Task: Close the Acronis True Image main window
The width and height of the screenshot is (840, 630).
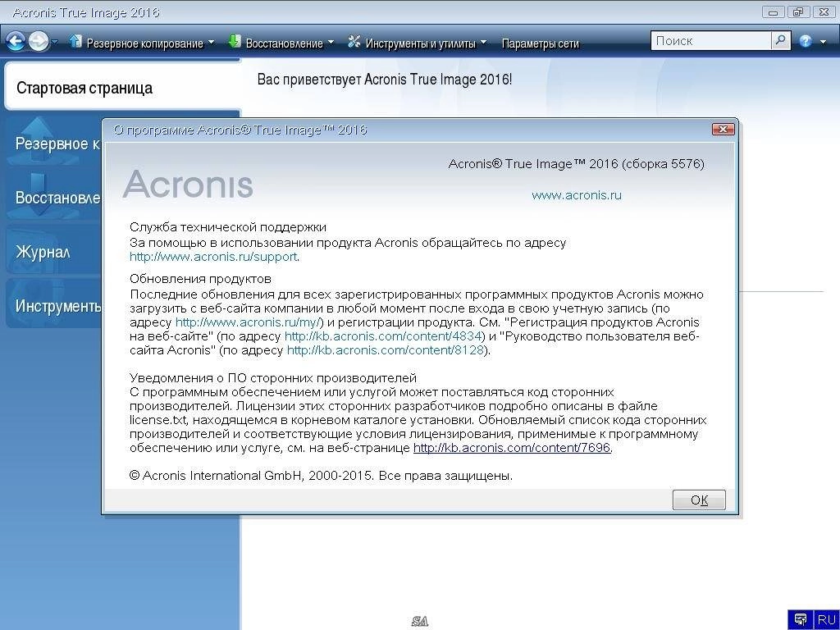Action: (x=824, y=11)
